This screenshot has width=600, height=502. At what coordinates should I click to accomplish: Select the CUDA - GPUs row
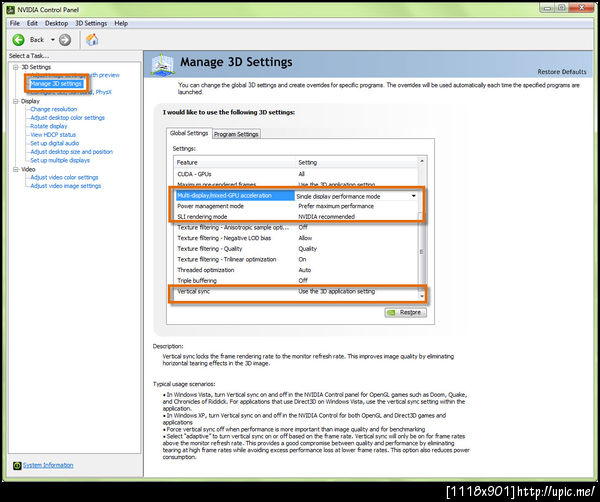coord(297,174)
